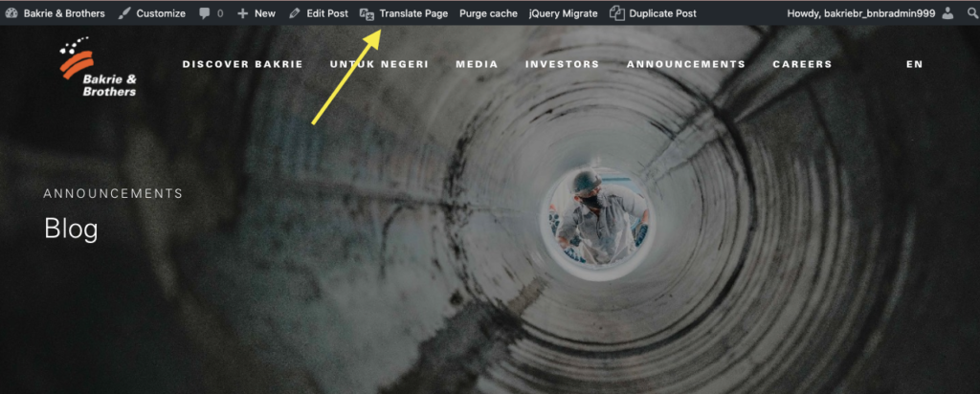Go to the Media nav item

click(477, 64)
